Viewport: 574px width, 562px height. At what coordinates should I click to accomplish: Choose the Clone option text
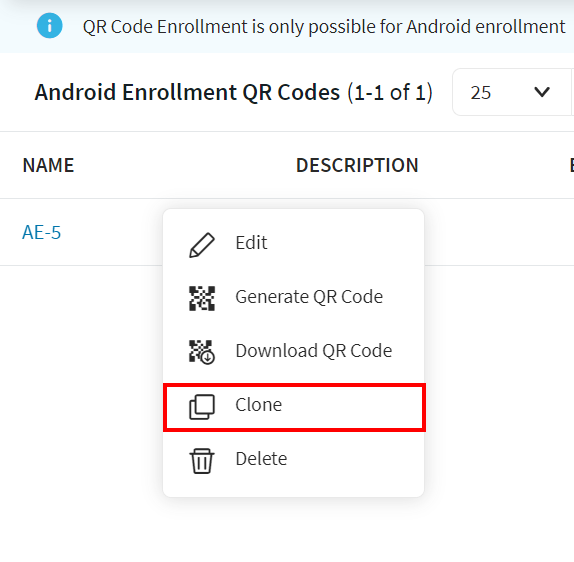pos(258,405)
